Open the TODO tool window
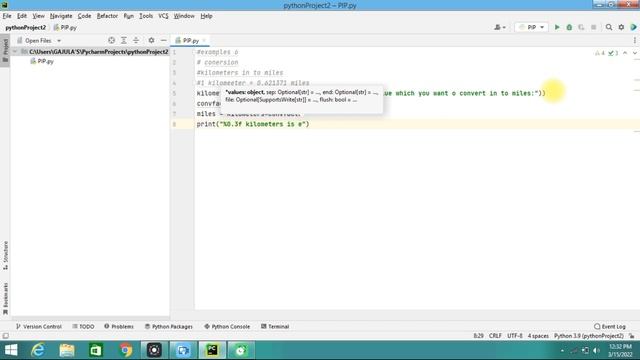This screenshot has height=360, width=640. (83, 327)
